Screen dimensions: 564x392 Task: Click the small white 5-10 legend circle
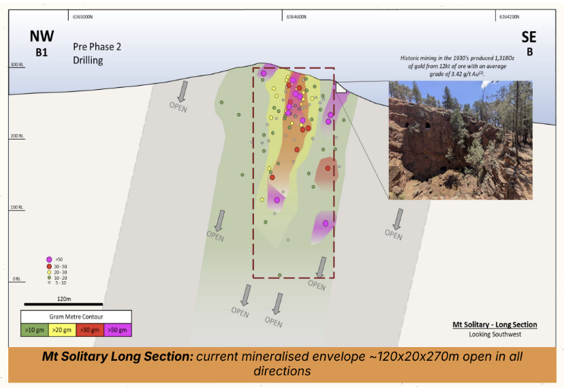(49, 282)
